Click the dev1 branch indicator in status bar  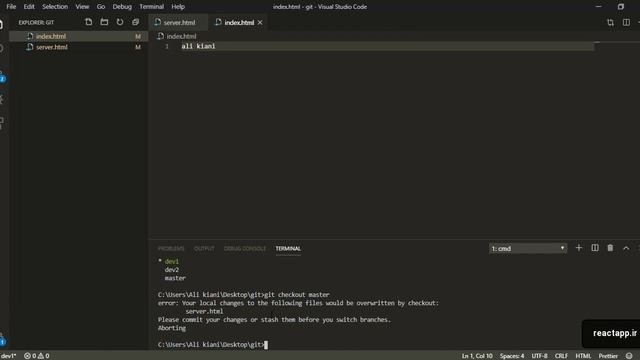tap(9, 356)
